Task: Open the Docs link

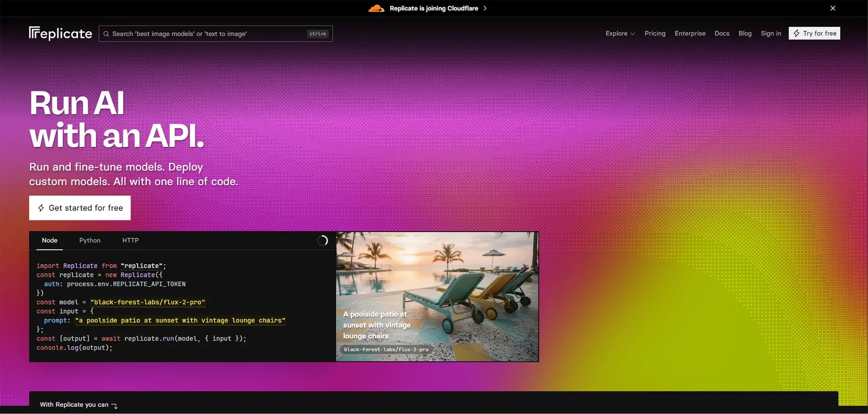Action: [x=722, y=33]
